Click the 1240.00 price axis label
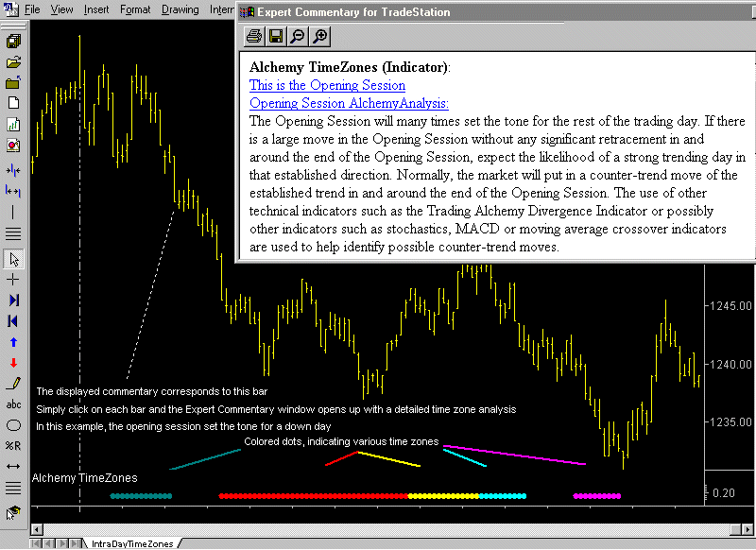The width and height of the screenshot is (756, 550). pyautogui.click(x=730, y=365)
